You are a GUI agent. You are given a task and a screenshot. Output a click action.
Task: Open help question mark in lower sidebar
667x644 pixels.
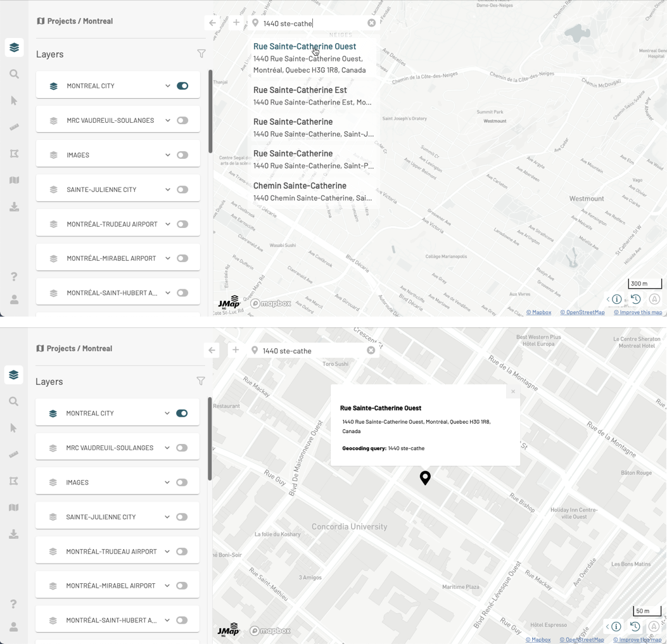point(13,604)
